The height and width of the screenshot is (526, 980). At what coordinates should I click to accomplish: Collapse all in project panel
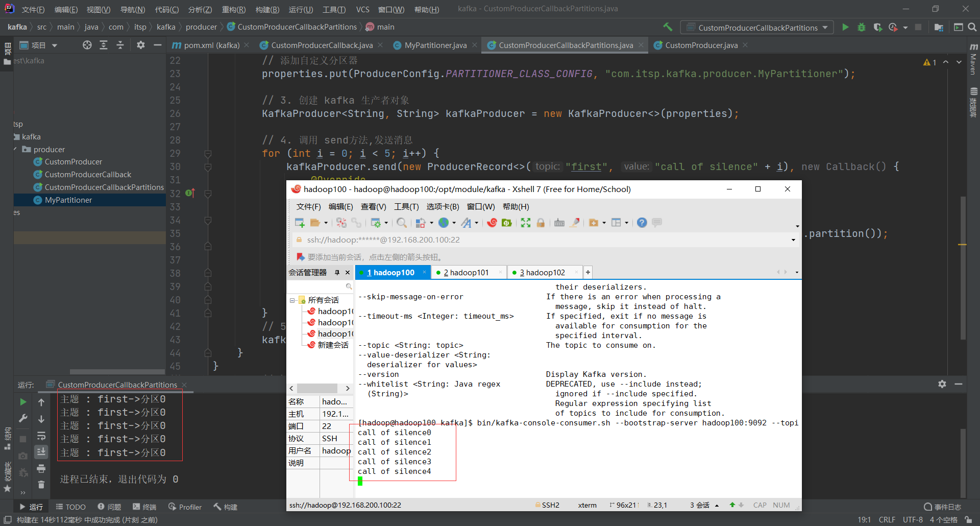pyautogui.click(x=120, y=45)
